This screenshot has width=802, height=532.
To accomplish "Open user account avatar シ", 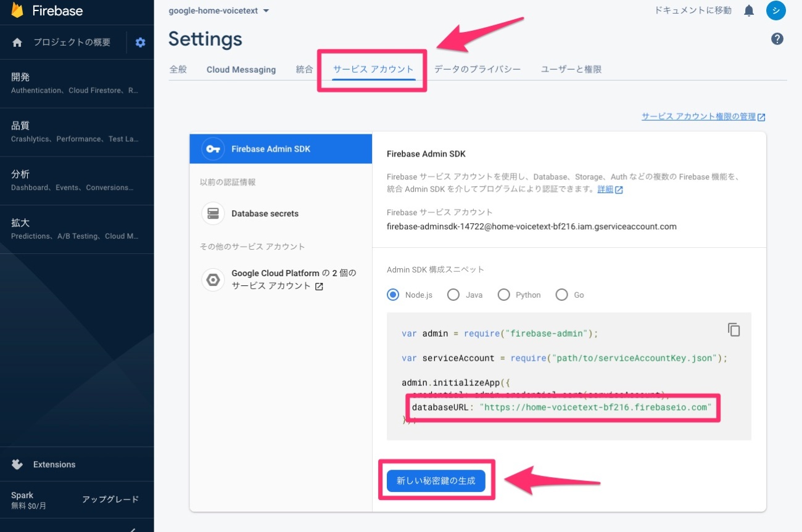I will [776, 10].
